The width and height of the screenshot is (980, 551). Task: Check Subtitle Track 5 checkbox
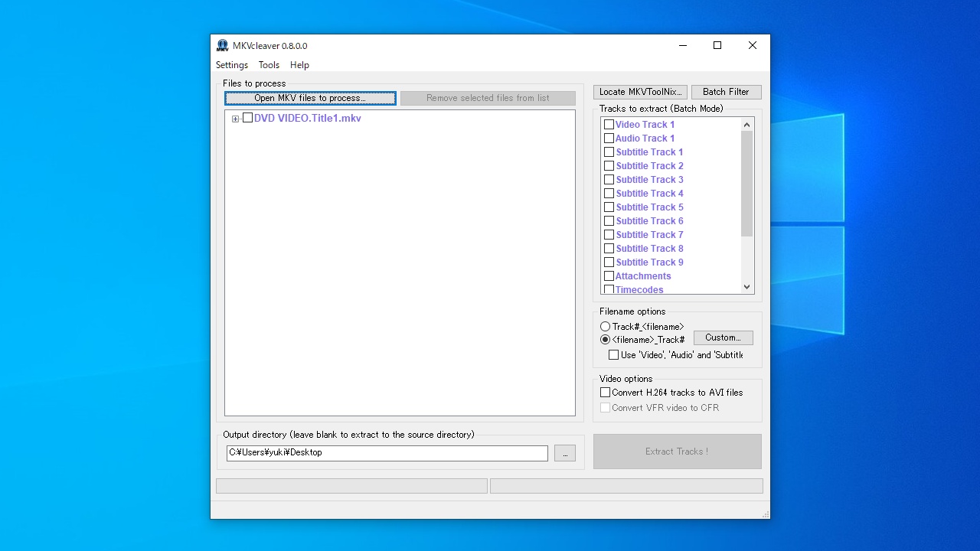click(609, 207)
